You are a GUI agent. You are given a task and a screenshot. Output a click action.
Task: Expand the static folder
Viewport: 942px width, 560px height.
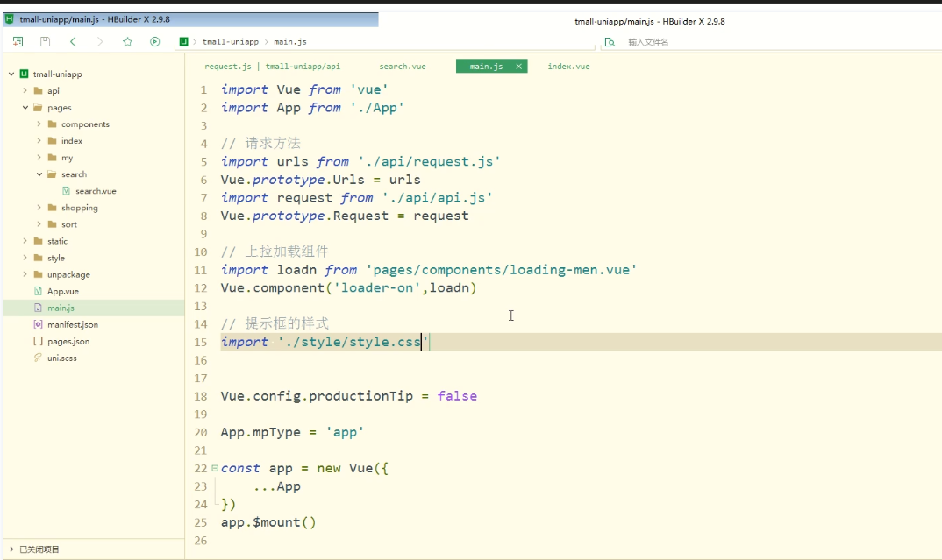(25, 241)
